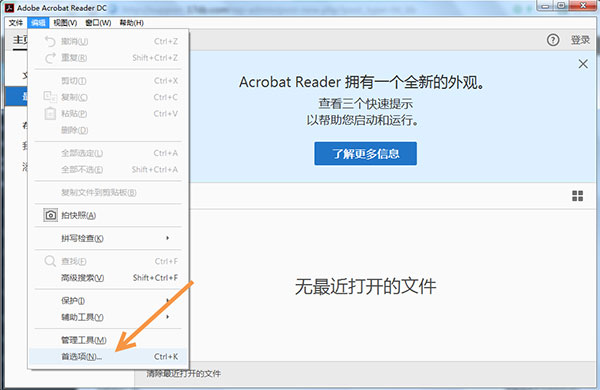Expand the 保护(I) submenu
Viewport: 600px width, 390px height.
coord(108,300)
